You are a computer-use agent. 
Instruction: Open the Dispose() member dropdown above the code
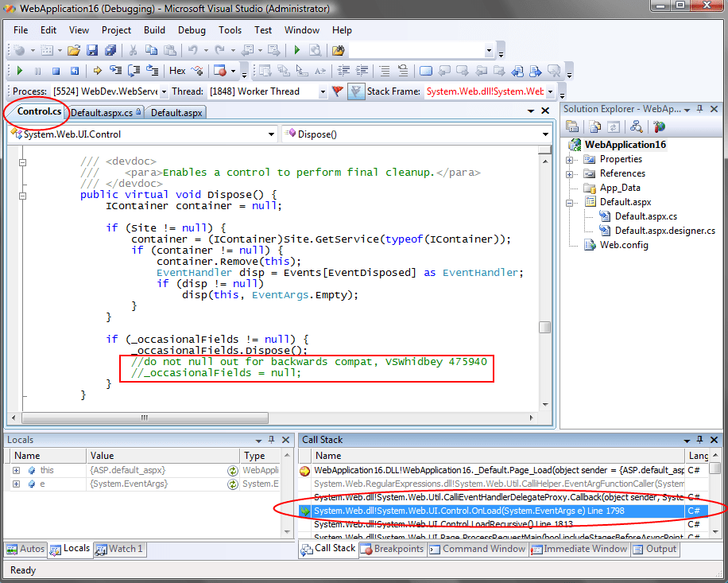[x=544, y=134]
